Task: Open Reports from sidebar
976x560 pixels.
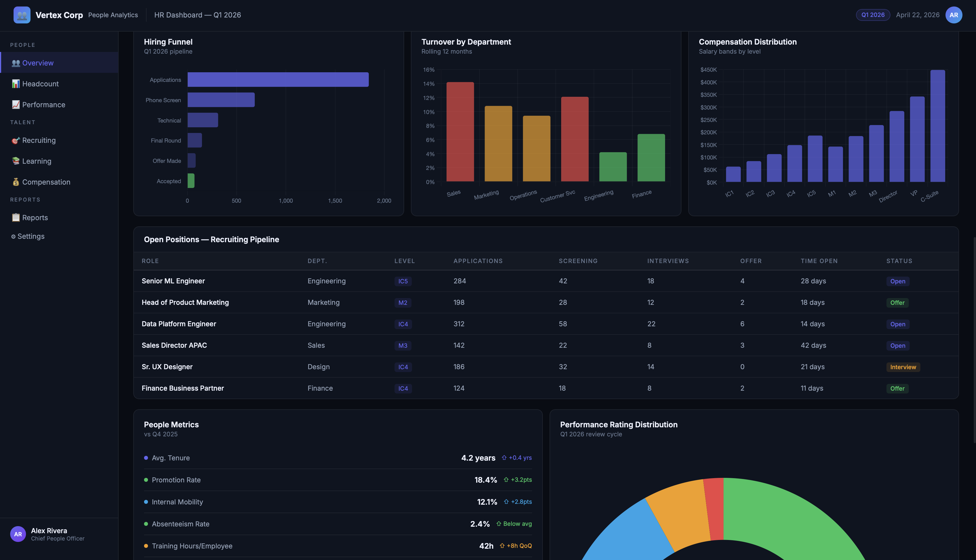Action: pyautogui.click(x=59, y=218)
